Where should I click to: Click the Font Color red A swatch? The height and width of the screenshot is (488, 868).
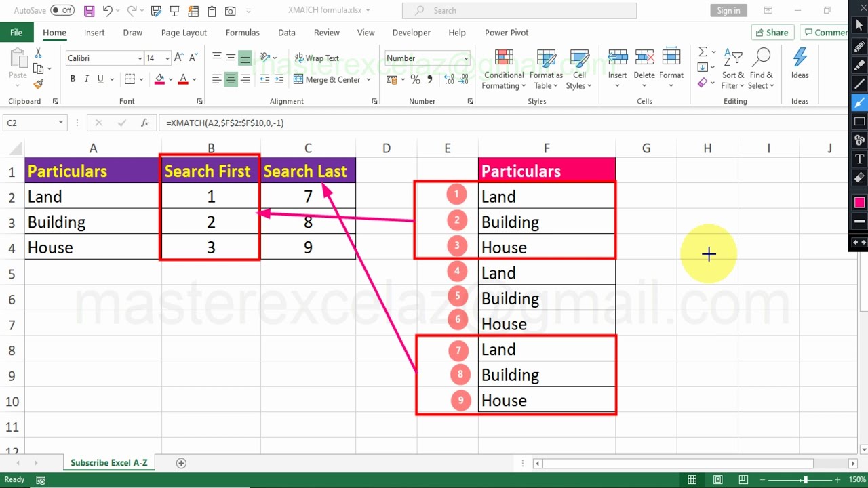coord(183,79)
